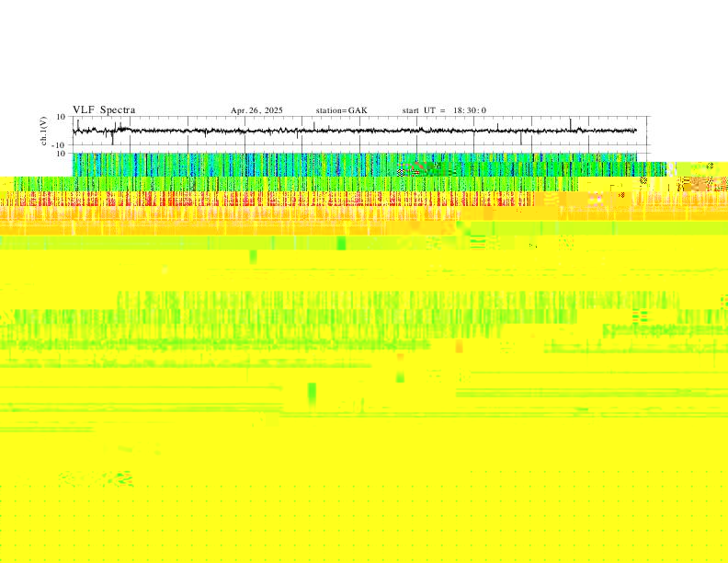
Task: Select the date text "Apr. 26, 2025"
Action: click(256, 110)
